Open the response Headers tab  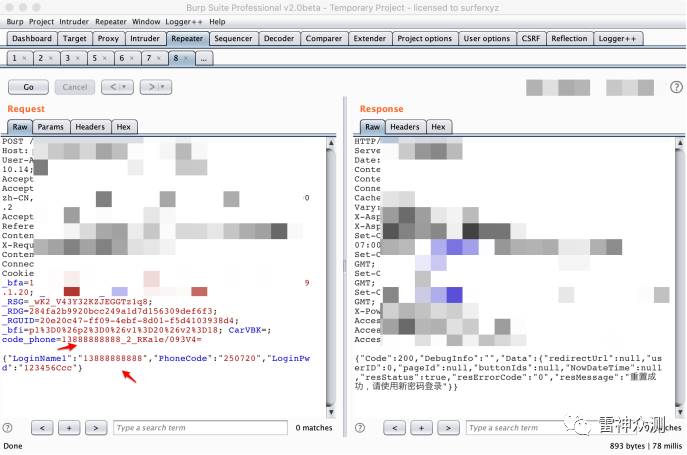point(404,127)
